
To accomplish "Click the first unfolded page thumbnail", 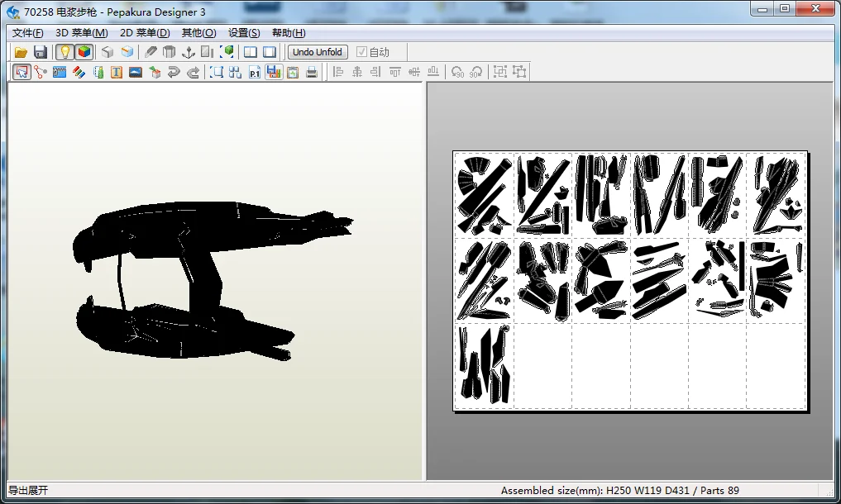I will coord(485,195).
